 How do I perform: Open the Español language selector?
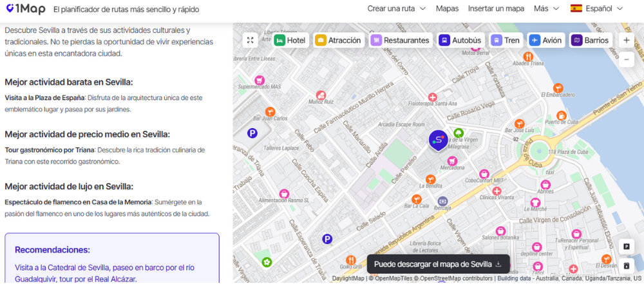(596, 8)
